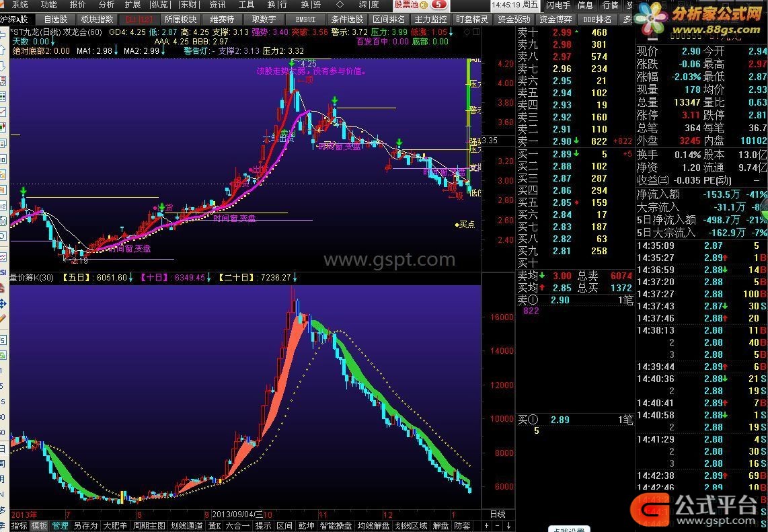This screenshot has height=532, width=768.
Task: Select the 取数字 tab
Action: (264, 20)
